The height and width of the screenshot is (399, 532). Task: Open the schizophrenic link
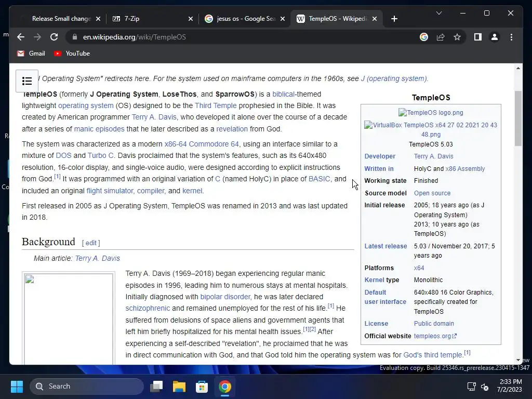pos(148,308)
